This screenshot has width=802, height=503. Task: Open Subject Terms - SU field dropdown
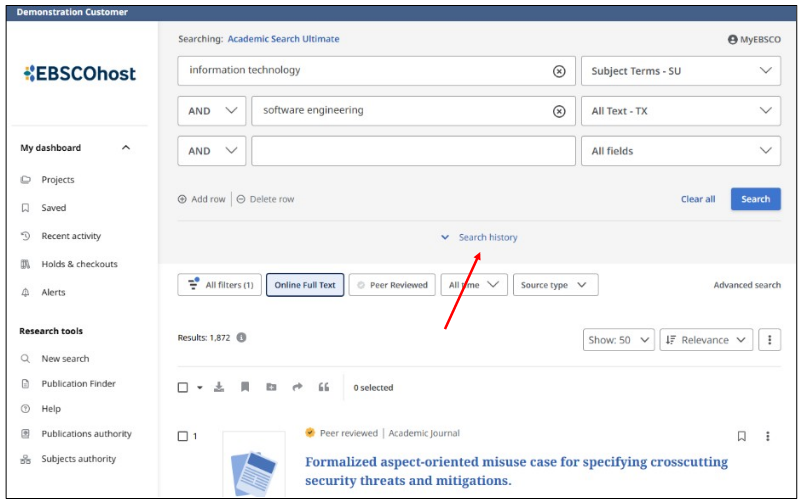[681, 71]
